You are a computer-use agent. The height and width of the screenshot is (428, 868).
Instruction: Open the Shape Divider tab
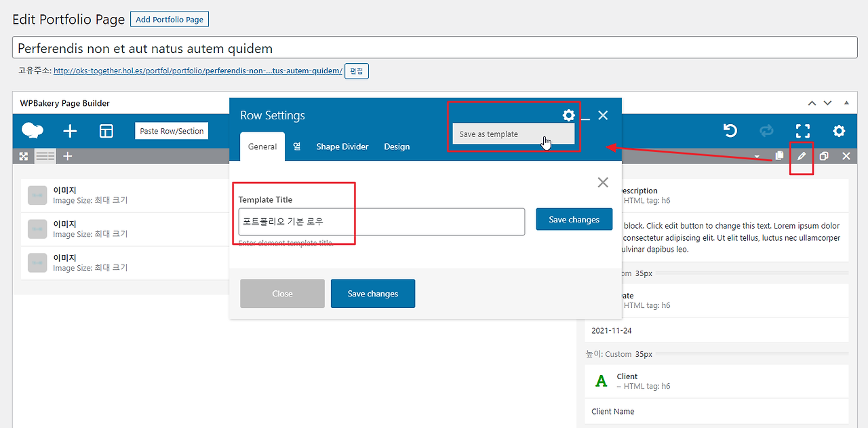tap(342, 147)
